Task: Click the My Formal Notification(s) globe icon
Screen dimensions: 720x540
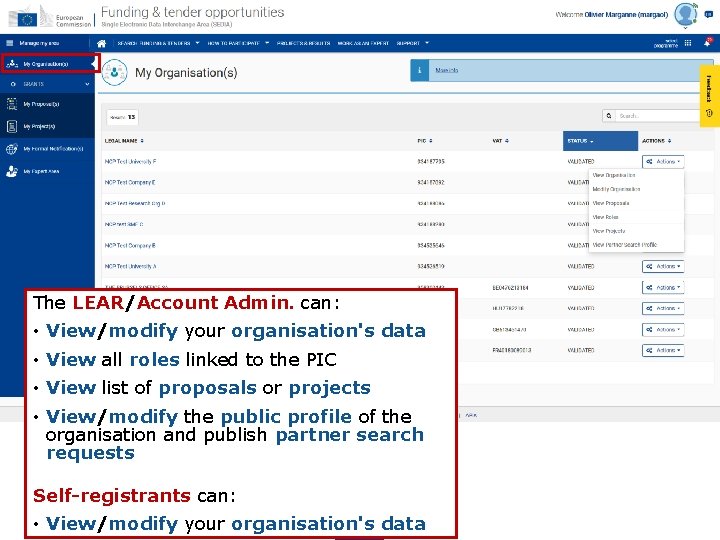Action: [x=12, y=149]
